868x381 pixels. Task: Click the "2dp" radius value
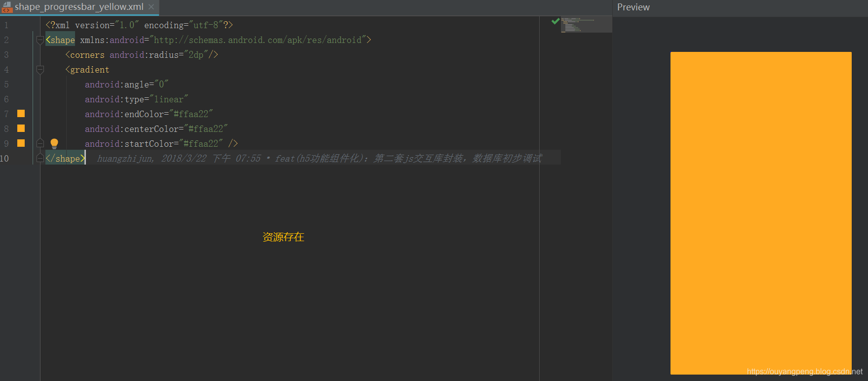pos(196,55)
